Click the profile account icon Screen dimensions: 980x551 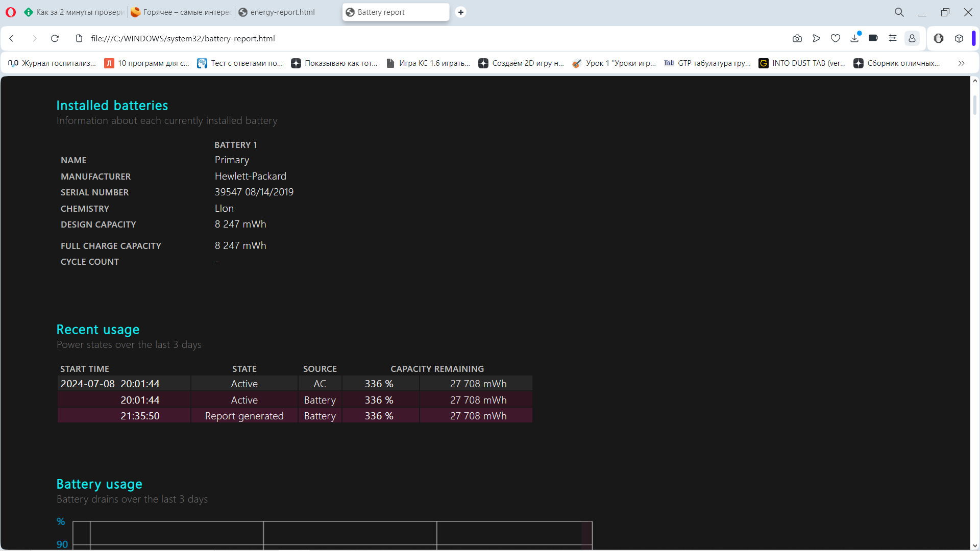pos(912,38)
